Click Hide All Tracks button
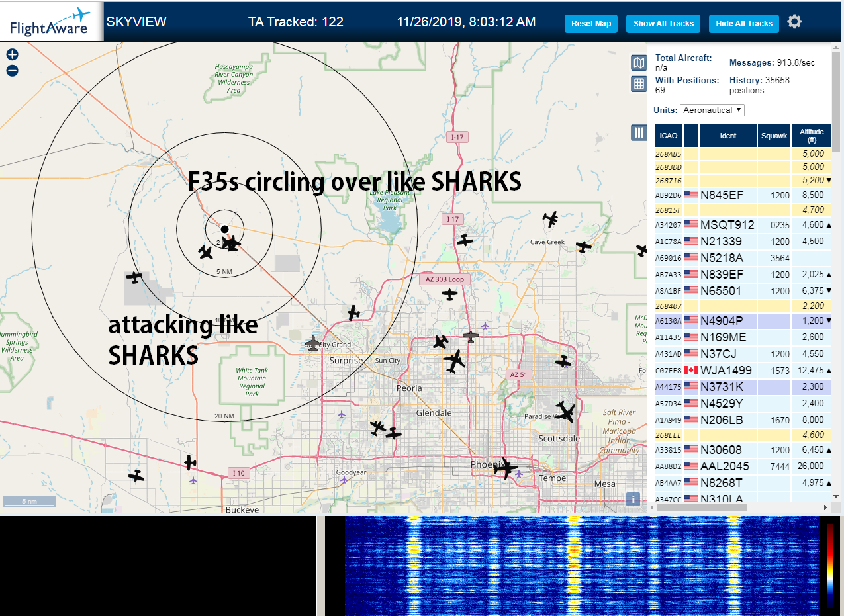The width and height of the screenshot is (844, 616). 744,24
